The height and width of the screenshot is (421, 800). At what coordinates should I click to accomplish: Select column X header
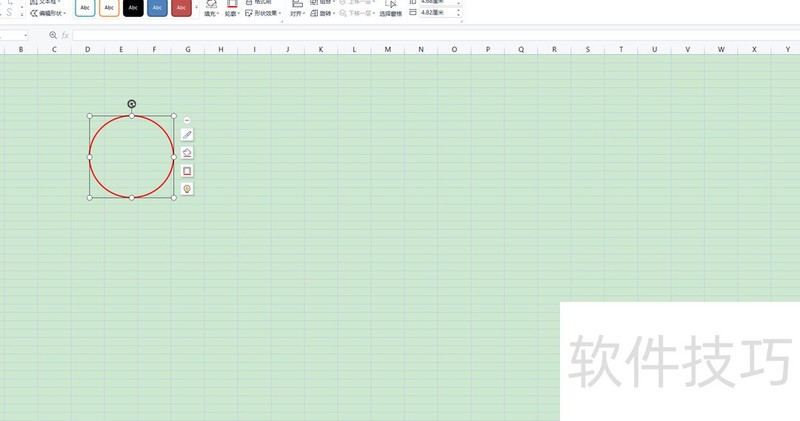(754, 49)
